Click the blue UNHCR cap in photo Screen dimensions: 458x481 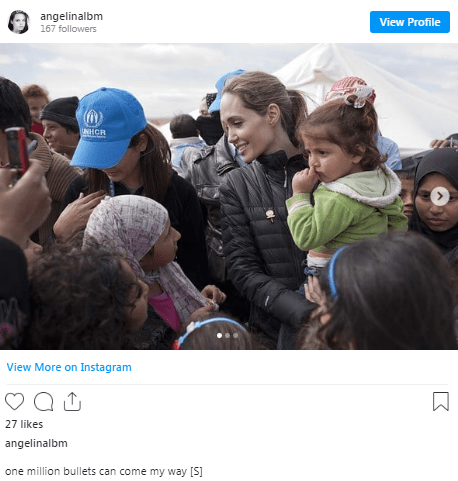[107, 128]
